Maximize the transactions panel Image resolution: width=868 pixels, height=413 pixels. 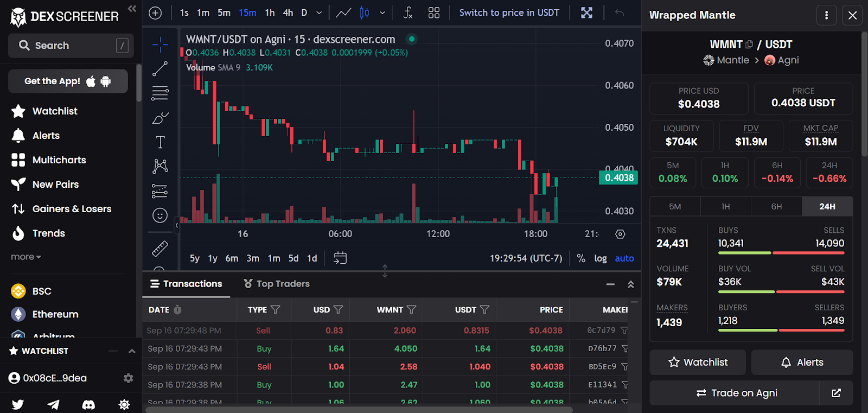pyautogui.click(x=631, y=284)
